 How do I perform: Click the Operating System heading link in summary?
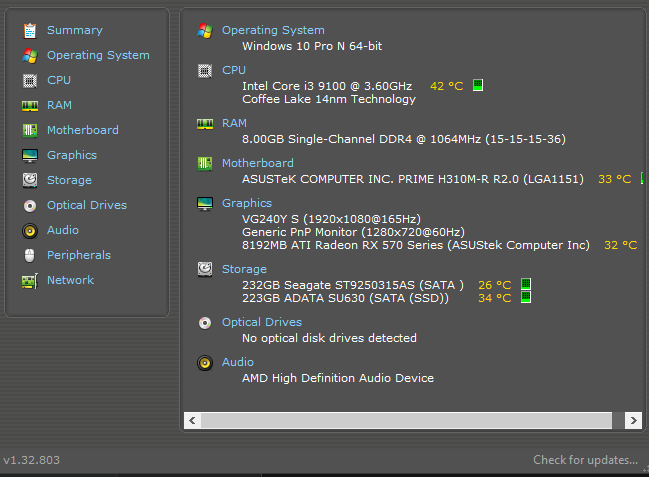[x=273, y=30]
